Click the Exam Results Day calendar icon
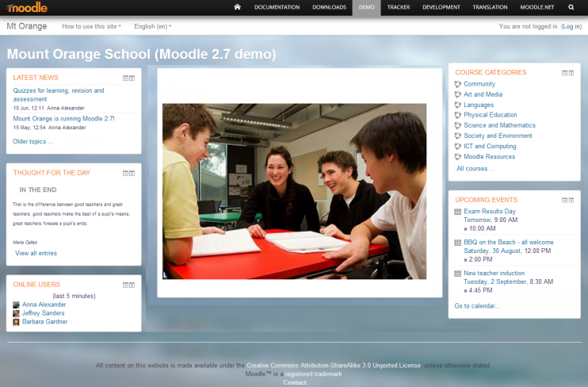Viewport: 588px width, 387px height. pyautogui.click(x=457, y=211)
